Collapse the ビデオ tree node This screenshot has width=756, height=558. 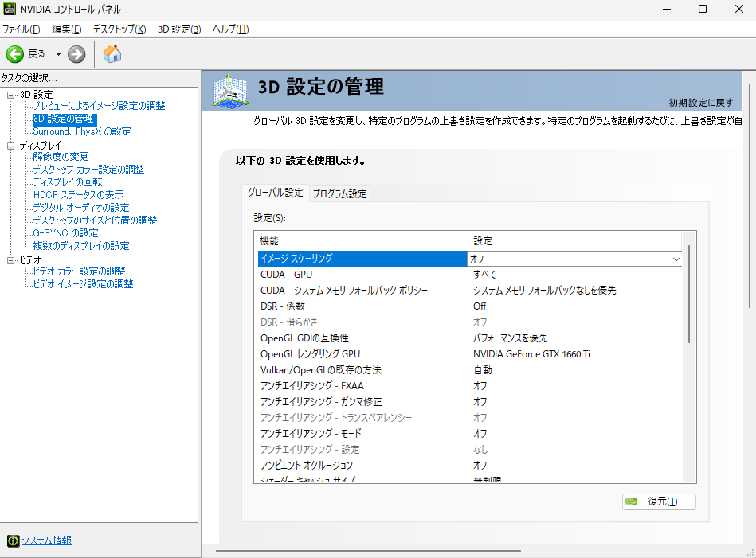point(10,260)
